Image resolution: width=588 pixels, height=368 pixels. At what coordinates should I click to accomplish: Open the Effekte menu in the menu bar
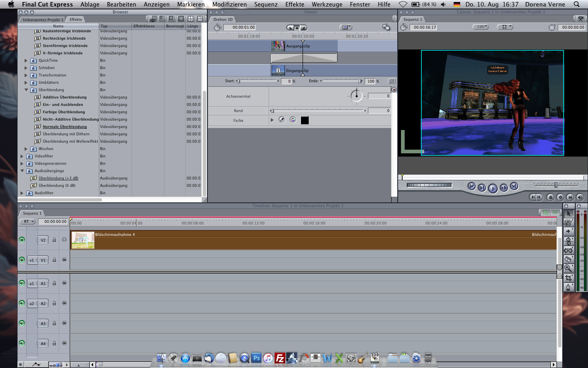pos(294,4)
